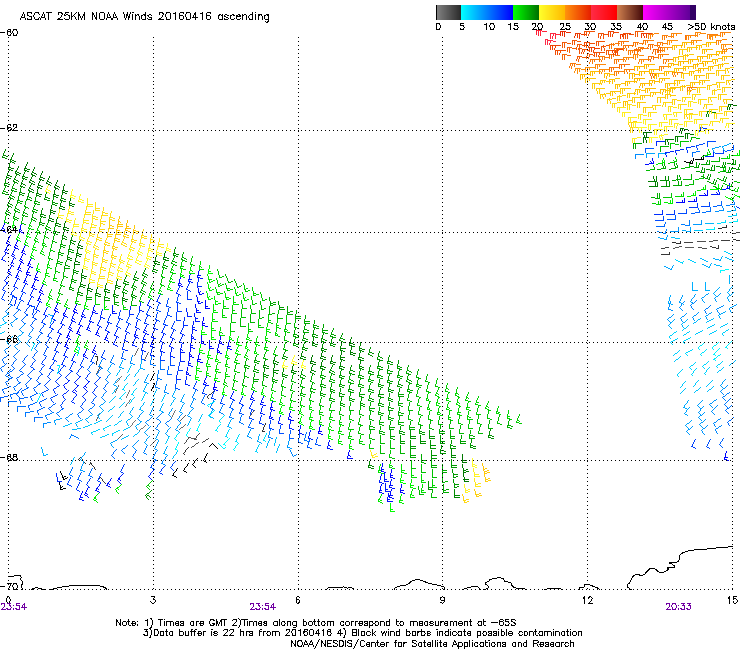Viewport: 740px width, 650px height.
Task: Click the purple '20:33' swath time label
Action: click(679, 607)
